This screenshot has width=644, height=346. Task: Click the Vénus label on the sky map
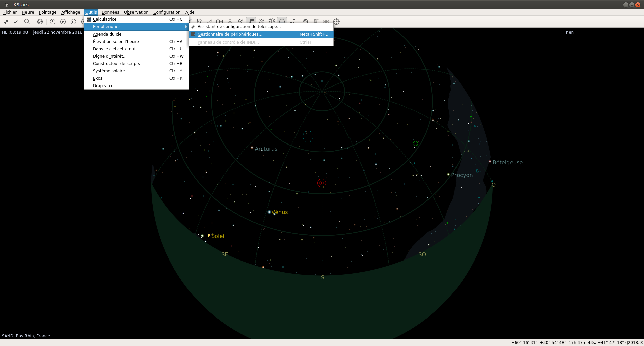coord(280,212)
